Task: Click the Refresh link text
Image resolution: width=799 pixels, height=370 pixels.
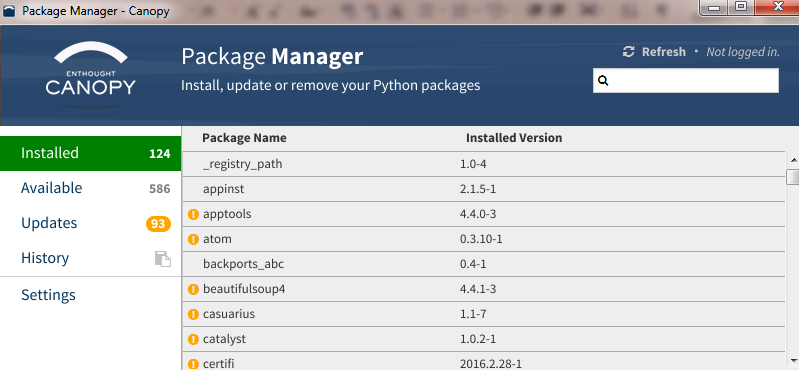Action: [663, 52]
